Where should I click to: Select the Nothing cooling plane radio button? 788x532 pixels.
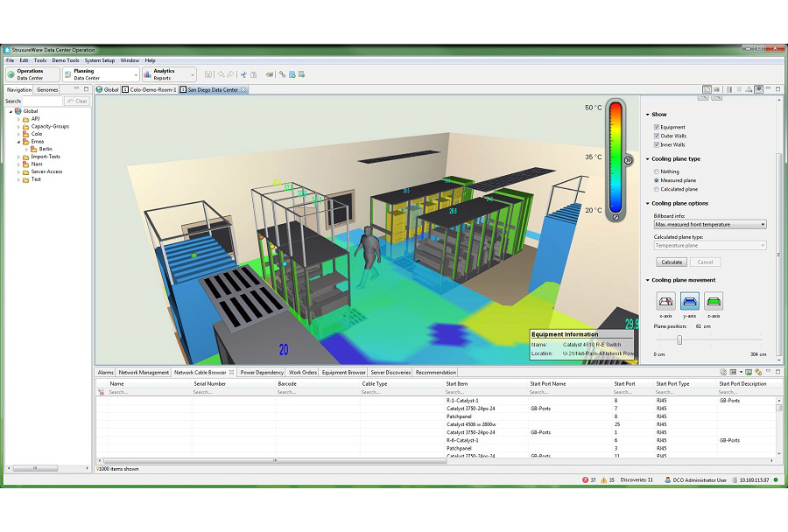point(657,171)
